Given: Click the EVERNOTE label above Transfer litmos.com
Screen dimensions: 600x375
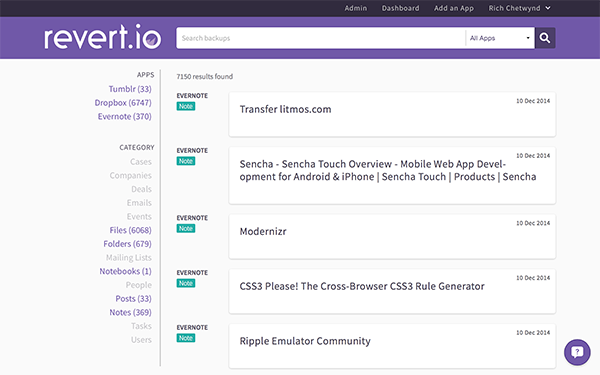Looking at the screenshot, I should click(192, 96).
